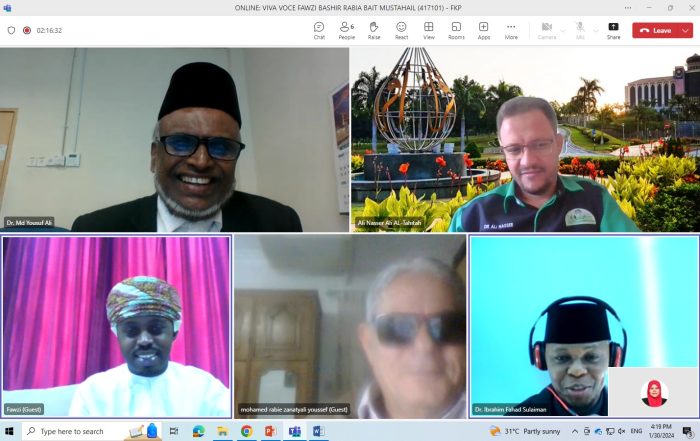Open Chrome from the taskbar

(x=246, y=431)
